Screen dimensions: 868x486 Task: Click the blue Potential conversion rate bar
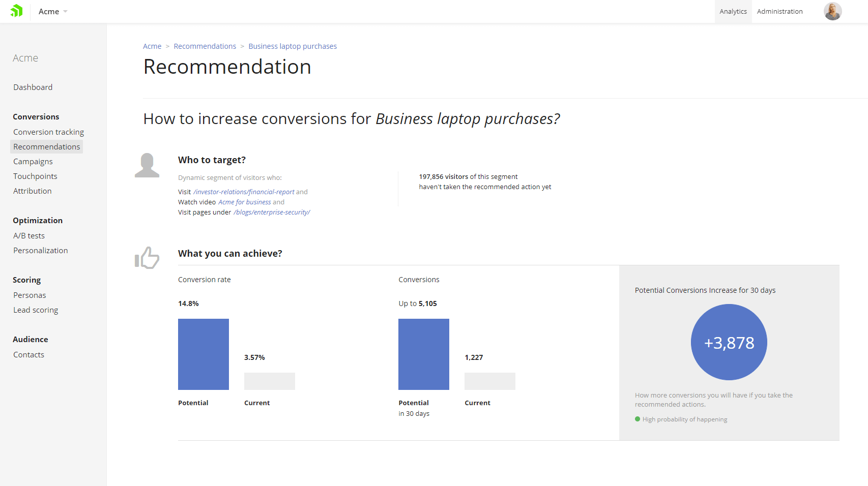coord(204,354)
